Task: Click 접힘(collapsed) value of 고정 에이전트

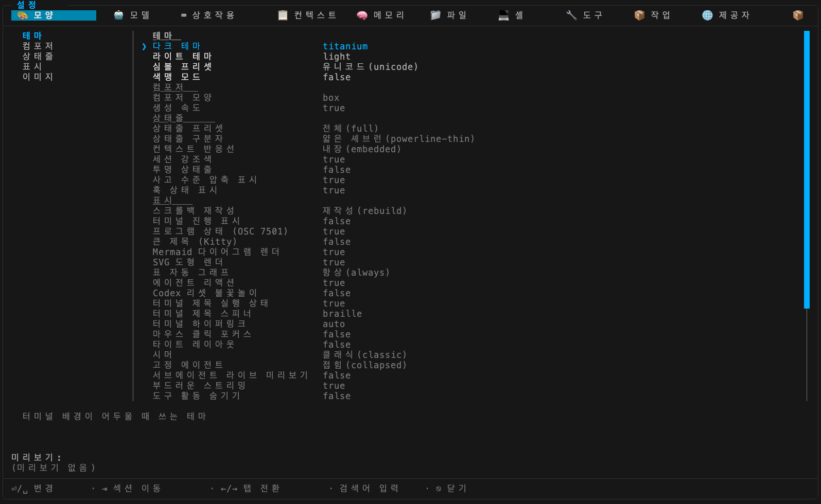Action: click(365, 365)
